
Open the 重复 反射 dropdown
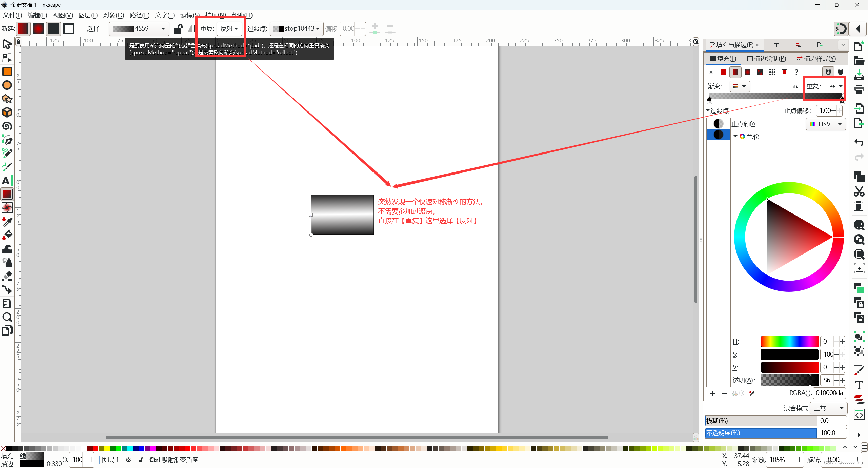(229, 29)
